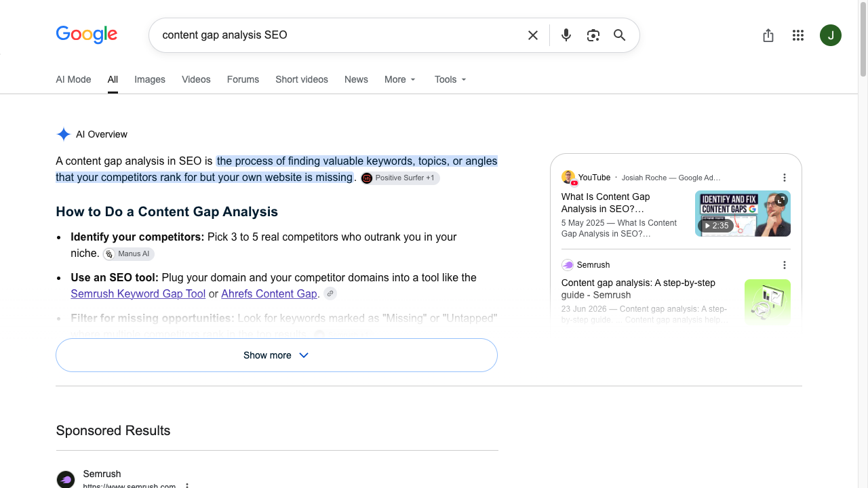Click the search query input field
This screenshot has width=868, height=488.
339,35
